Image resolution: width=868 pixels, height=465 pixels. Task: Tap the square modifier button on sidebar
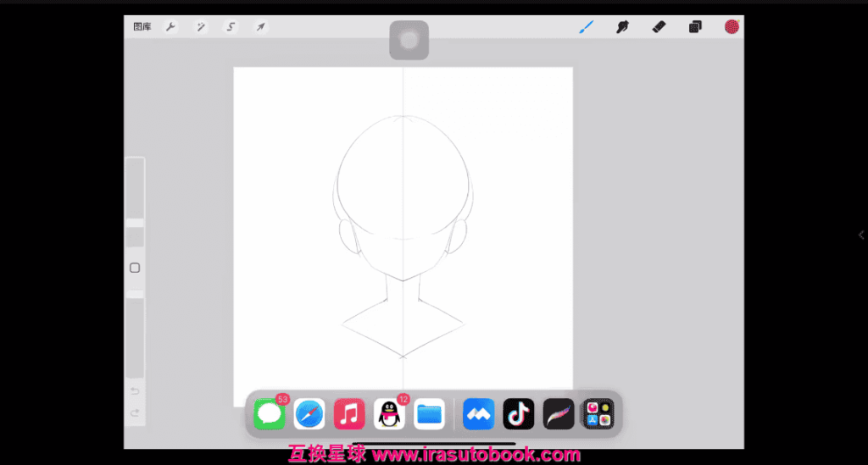[x=135, y=268]
